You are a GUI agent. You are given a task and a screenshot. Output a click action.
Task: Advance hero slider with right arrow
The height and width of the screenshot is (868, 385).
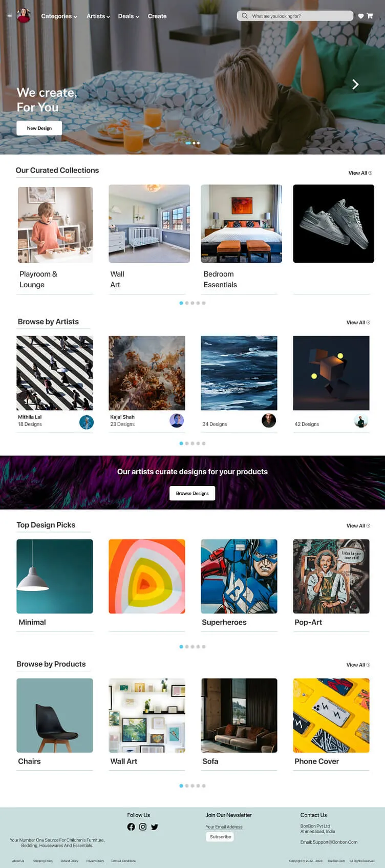(x=355, y=84)
